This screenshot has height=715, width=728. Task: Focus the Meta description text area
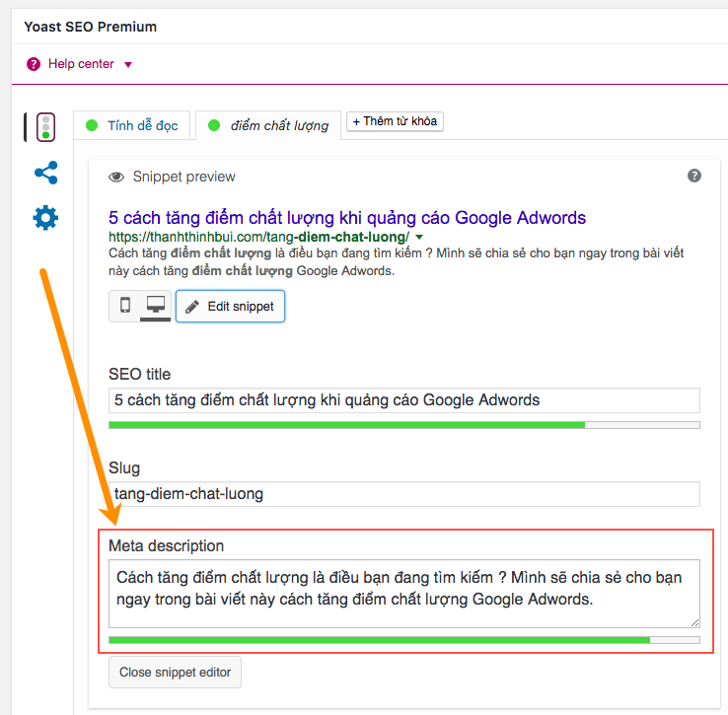[403, 594]
